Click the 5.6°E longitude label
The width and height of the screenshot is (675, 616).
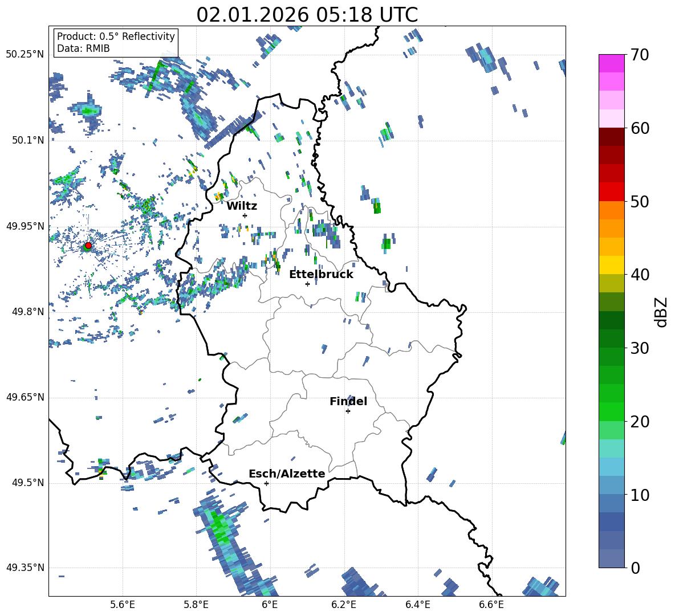123,605
